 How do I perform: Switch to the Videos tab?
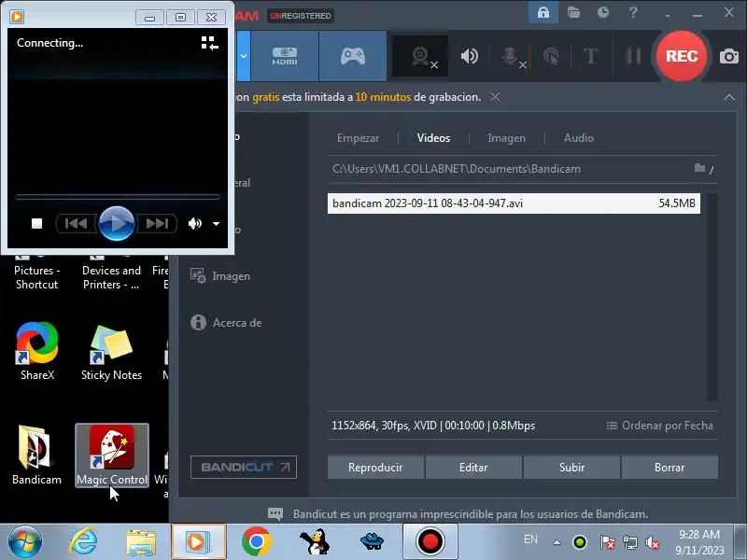(x=433, y=138)
